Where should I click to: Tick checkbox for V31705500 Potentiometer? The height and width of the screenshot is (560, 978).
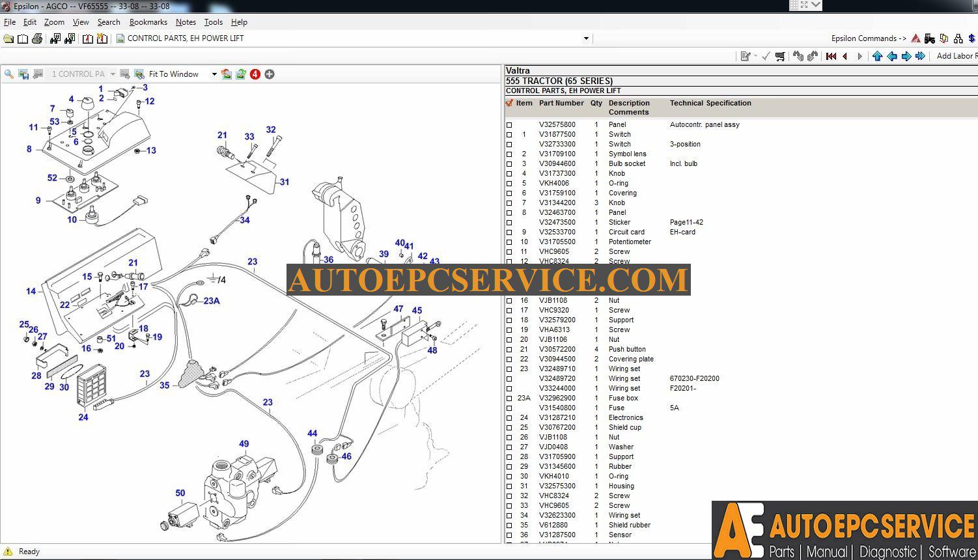pos(509,242)
